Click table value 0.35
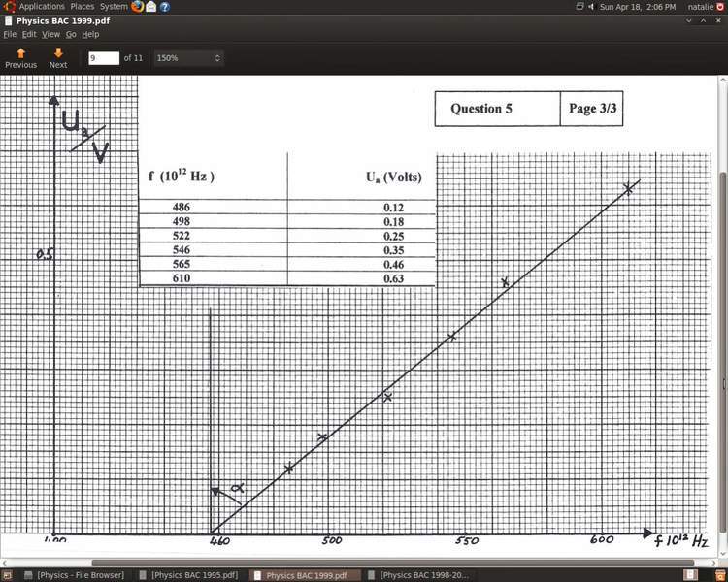This screenshot has width=728, height=582. (394, 250)
